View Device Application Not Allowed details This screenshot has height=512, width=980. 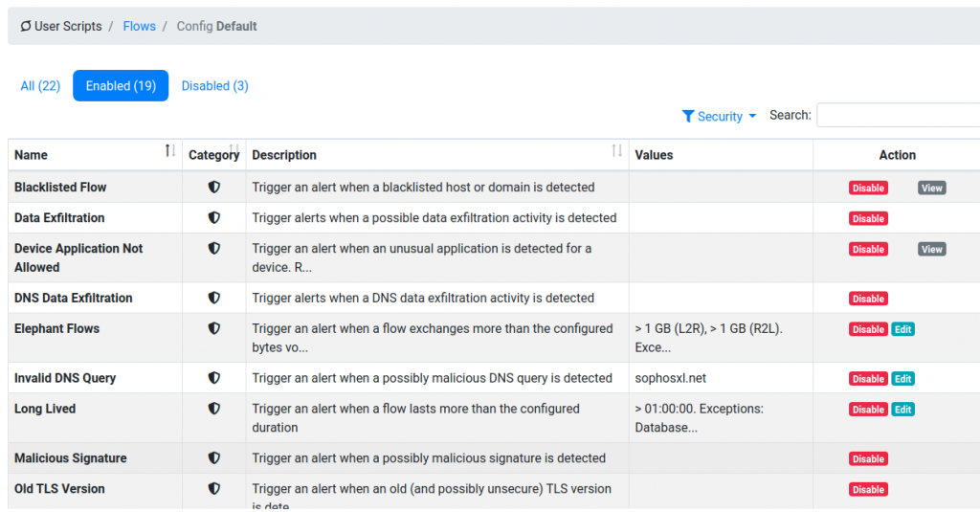(931, 249)
